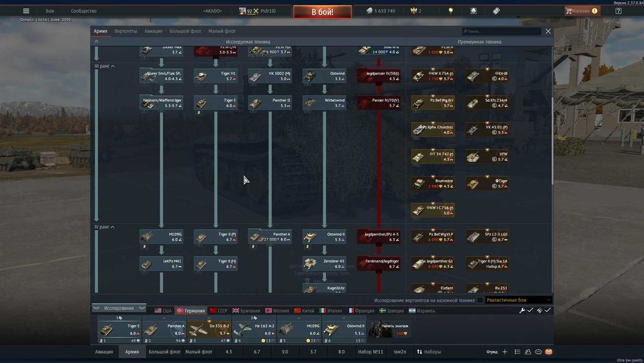Image resolution: width=644 pixels, height=363 pixels.
Task: Switch to the Авиация tab in research window
Action: (153, 31)
